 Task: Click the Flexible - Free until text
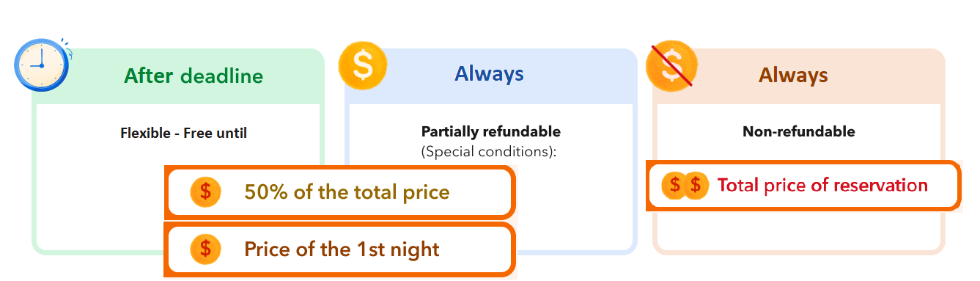(183, 133)
